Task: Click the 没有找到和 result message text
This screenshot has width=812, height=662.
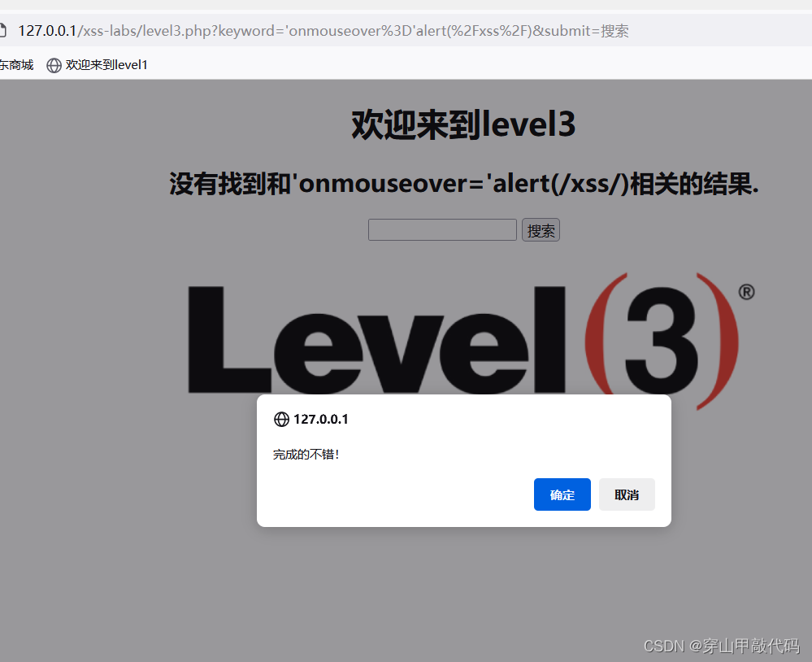Action: tap(463, 183)
